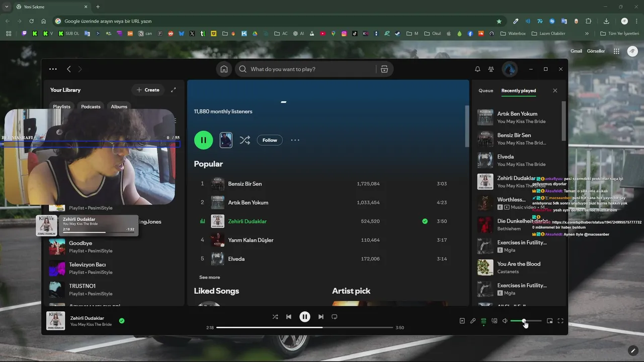The width and height of the screenshot is (644, 362).
Task: Open Spotify Home via house icon
Action: [224, 69]
